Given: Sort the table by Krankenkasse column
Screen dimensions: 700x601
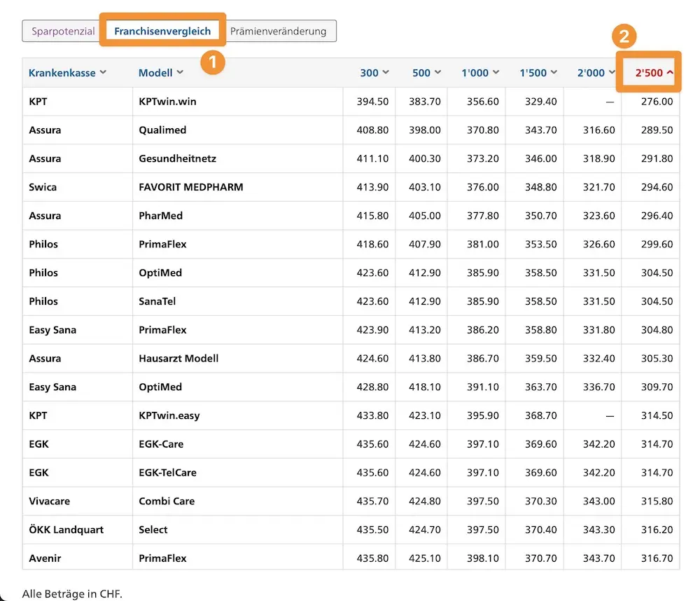Looking at the screenshot, I should click(x=67, y=73).
